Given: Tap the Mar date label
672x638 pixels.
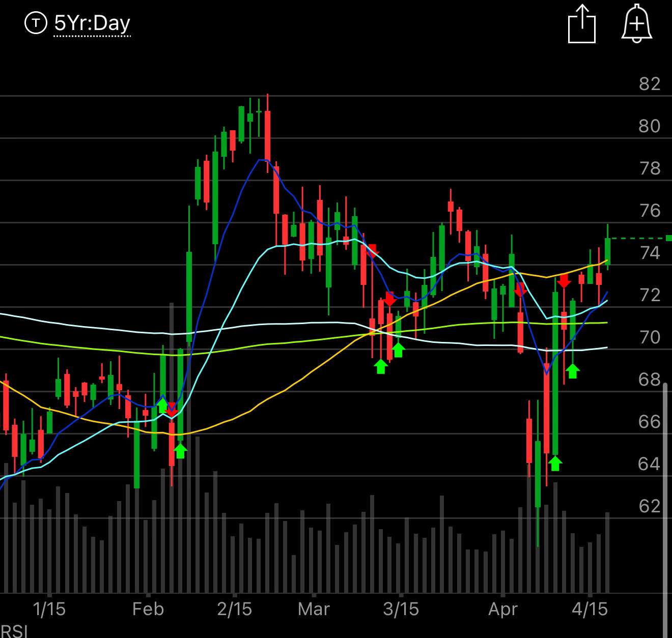Looking at the screenshot, I should [314, 609].
